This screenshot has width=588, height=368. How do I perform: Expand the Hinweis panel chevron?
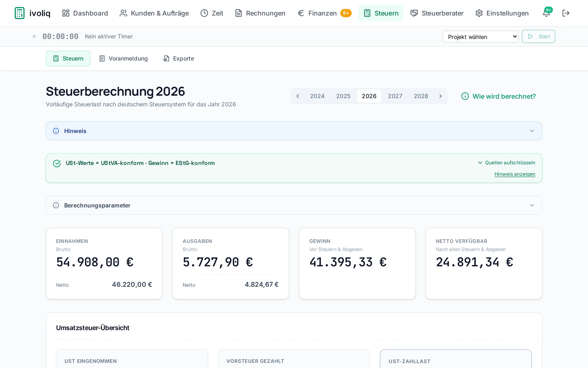pyautogui.click(x=532, y=131)
